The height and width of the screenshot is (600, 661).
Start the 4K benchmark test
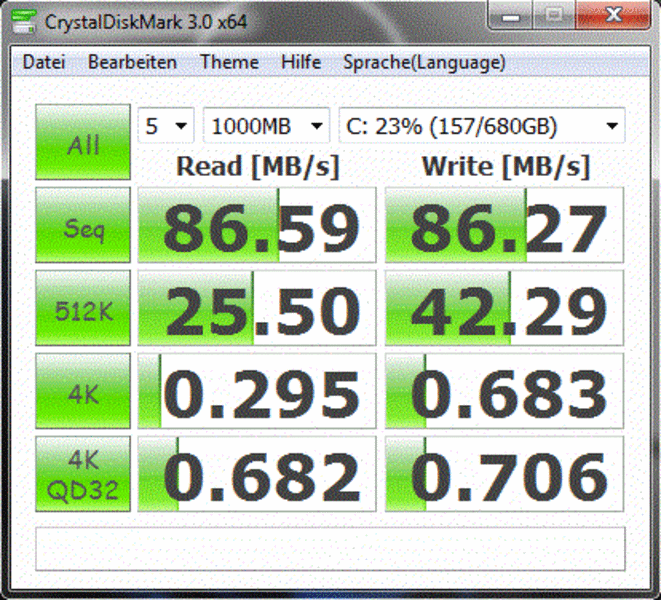[83, 391]
